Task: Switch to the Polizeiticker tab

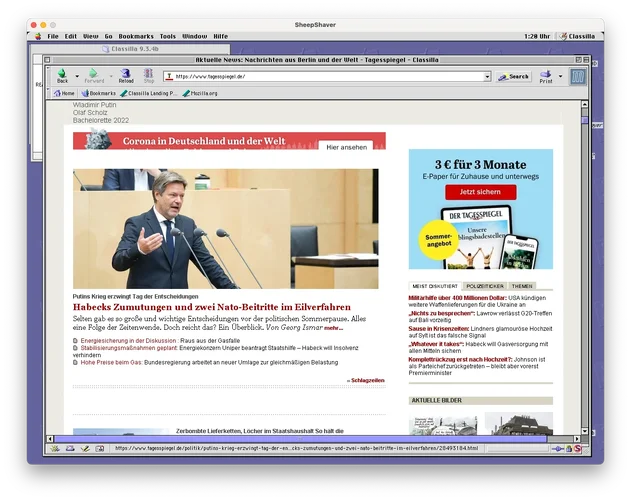Action: pos(484,286)
